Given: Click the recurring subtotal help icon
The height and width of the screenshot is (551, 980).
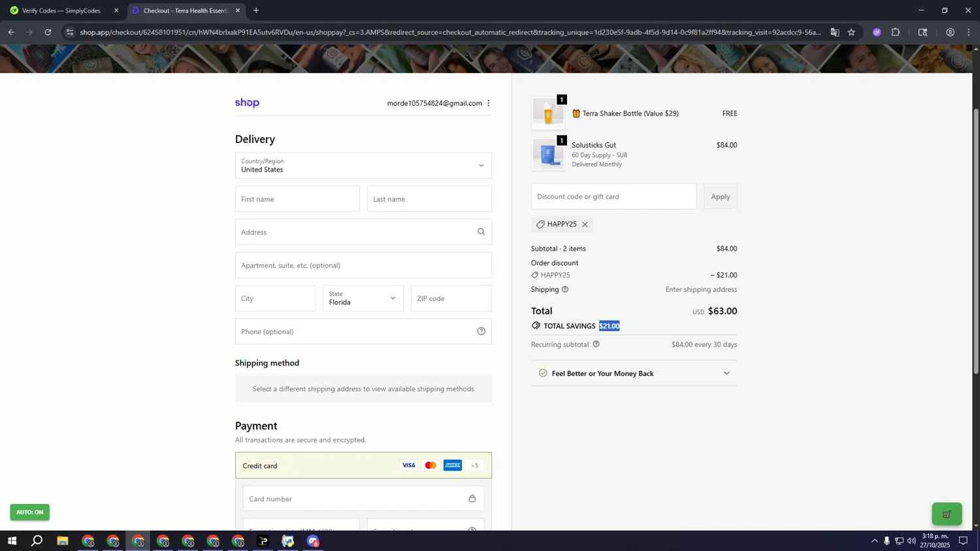Looking at the screenshot, I should [x=596, y=344].
